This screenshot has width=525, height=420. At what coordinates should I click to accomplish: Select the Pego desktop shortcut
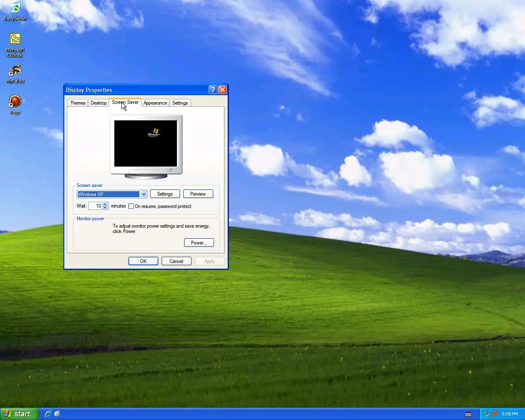[15, 105]
